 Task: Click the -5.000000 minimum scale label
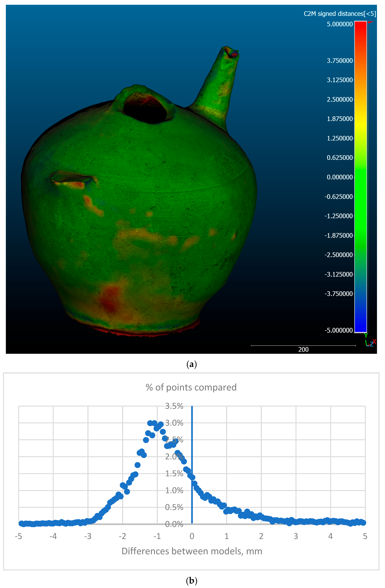[338, 330]
